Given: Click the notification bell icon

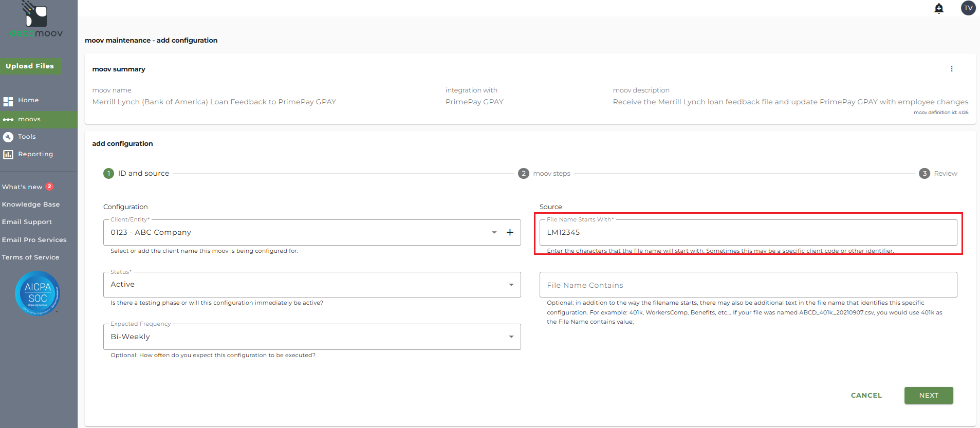Looking at the screenshot, I should tap(939, 9).
